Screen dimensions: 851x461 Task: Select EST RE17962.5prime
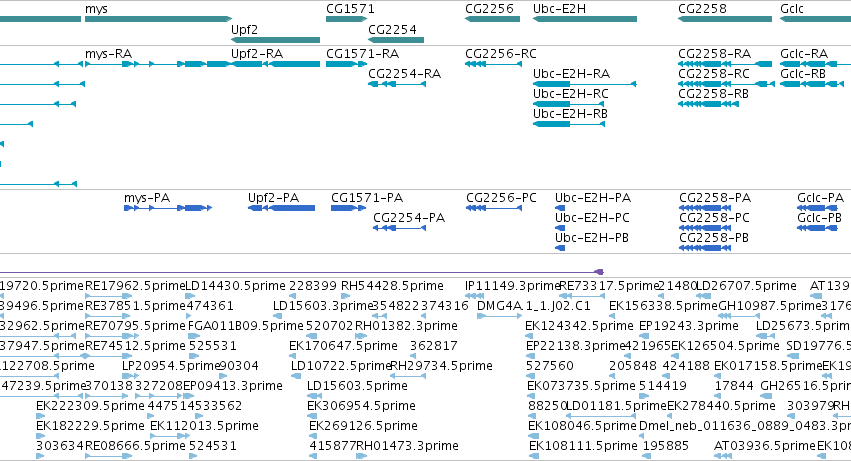pos(135,286)
